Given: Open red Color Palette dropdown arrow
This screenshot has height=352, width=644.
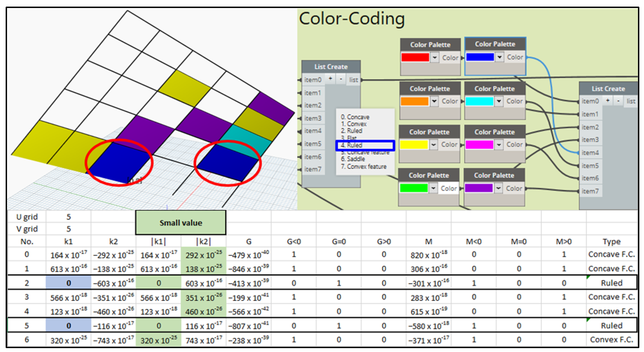Looking at the screenshot, I should pyautogui.click(x=435, y=58).
